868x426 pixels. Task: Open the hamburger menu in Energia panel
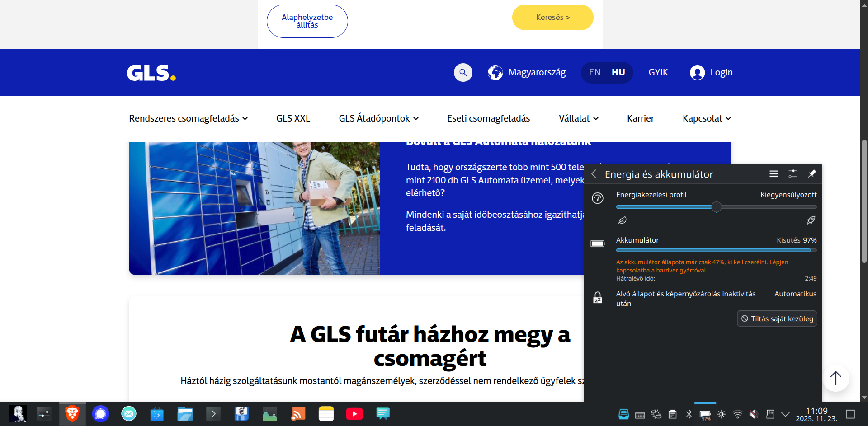click(774, 174)
